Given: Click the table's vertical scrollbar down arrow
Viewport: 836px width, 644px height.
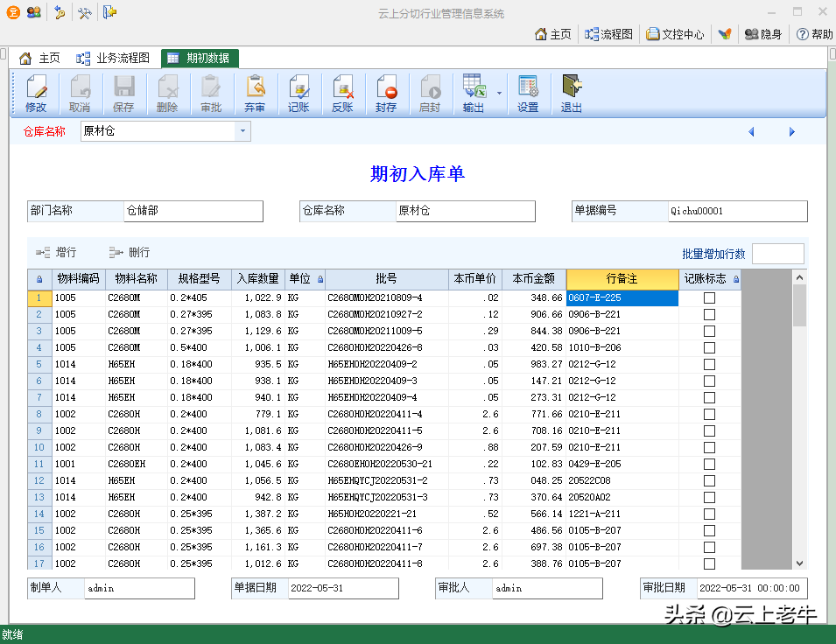Looking at the screenshot, I should click(798, 563).
